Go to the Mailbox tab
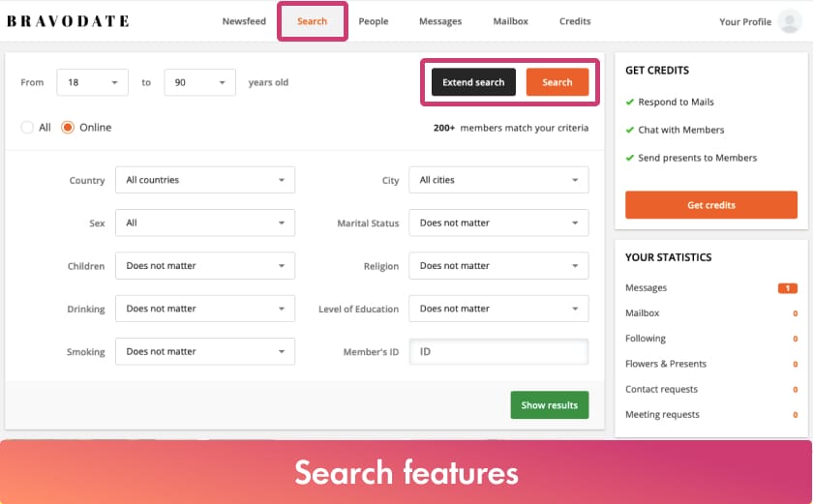This screenshot has height=504, width=813. (x=510, y=21)
